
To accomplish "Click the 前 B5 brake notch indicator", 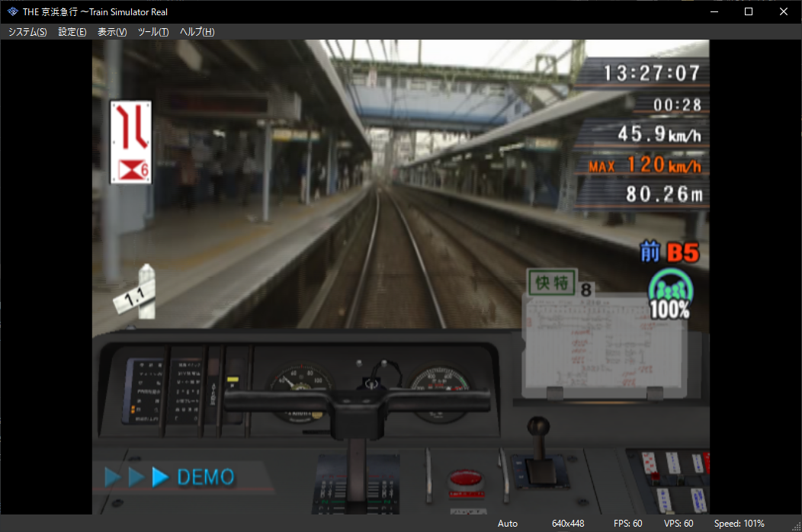I will pos(669,252).
